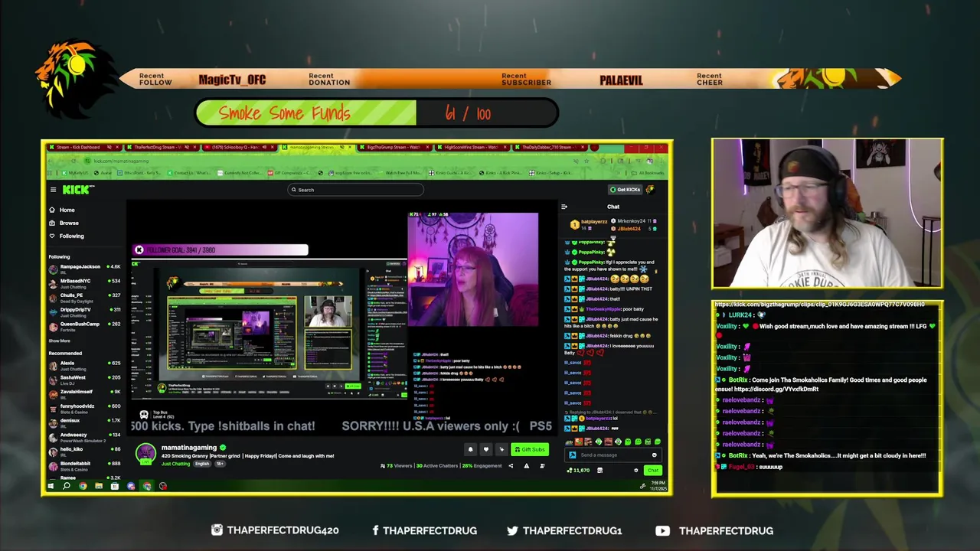980x551 pixels.
Task: Click the English language tag
Action: click(x=201, y=464)
